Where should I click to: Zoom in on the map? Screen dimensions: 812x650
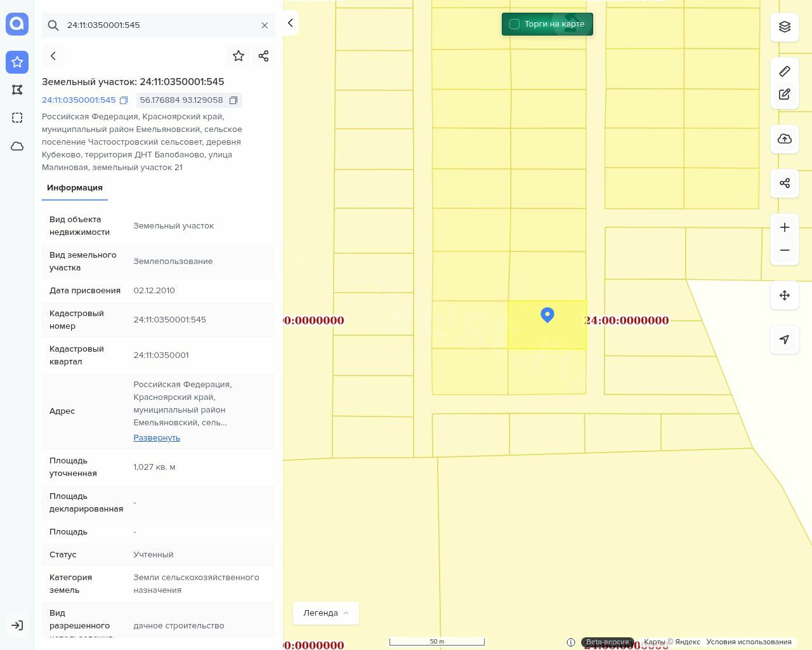[x=785, y=227]
